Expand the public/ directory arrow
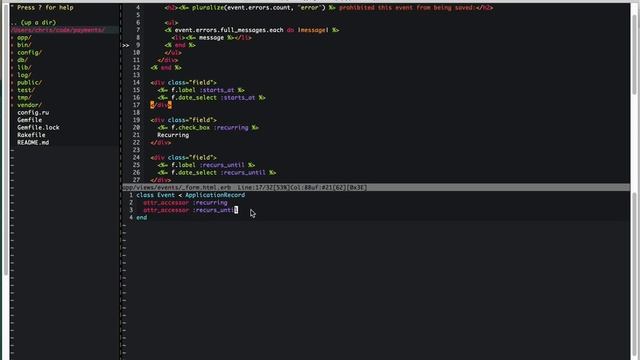This screenshot has width=640, height=360. [x=12, y=82]
